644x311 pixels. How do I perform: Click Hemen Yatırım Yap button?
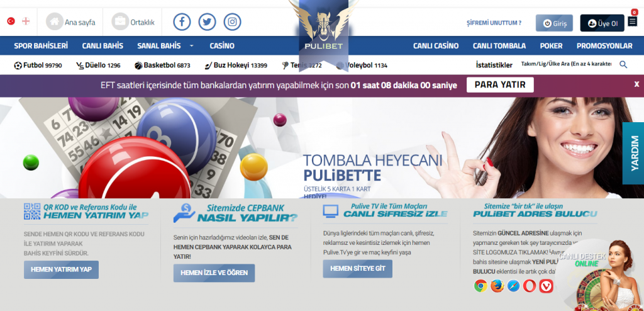point(61,269)
